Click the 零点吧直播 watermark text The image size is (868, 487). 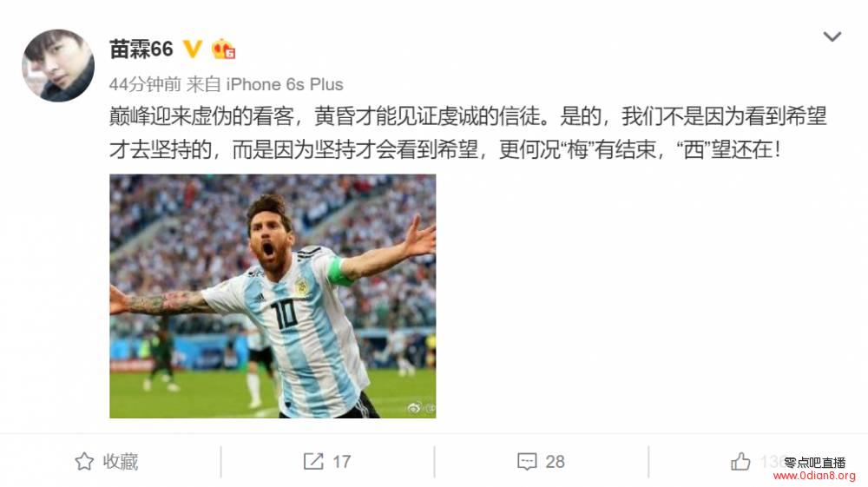(x=815, y=463)
